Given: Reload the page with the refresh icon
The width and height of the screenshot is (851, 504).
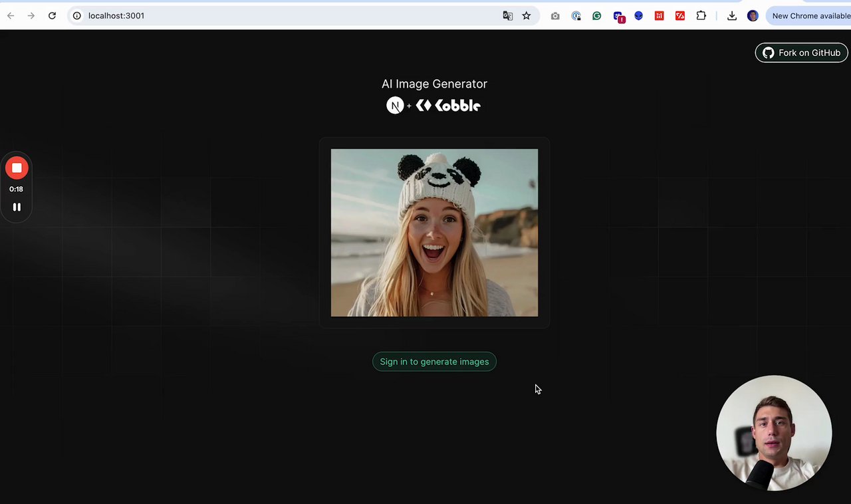Looking at the screenshot, I should coord(52,16).
